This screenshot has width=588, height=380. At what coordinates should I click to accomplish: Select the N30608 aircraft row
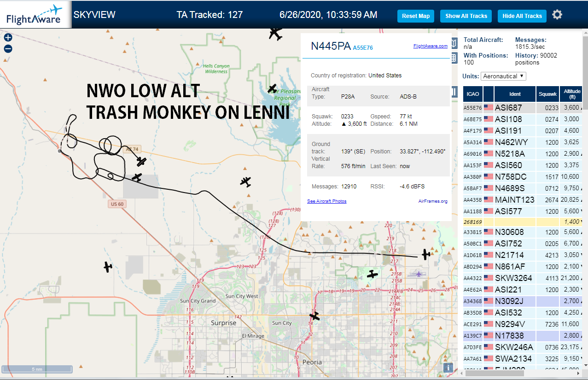tap(523, 232)
